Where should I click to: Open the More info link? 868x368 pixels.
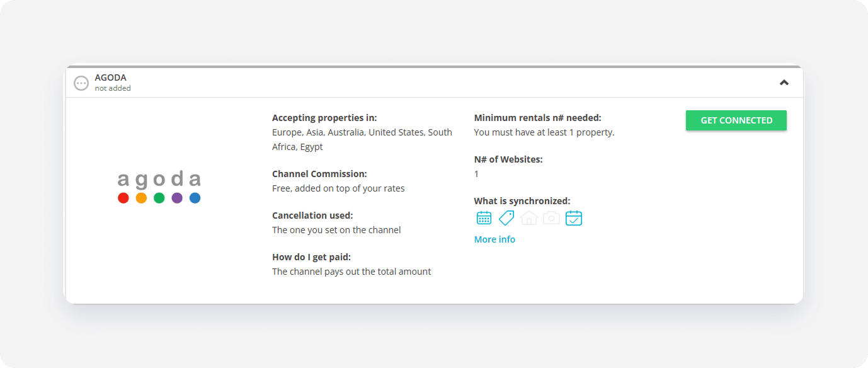click(494, 239)
